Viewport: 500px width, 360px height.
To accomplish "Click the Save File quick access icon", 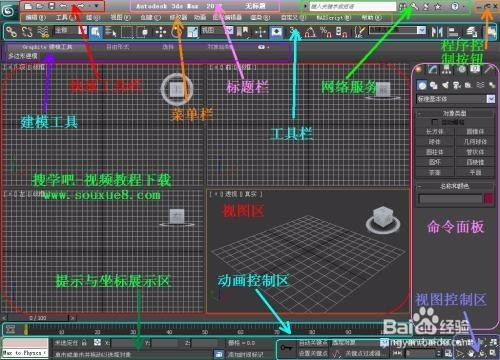I will tap(52, 6).
